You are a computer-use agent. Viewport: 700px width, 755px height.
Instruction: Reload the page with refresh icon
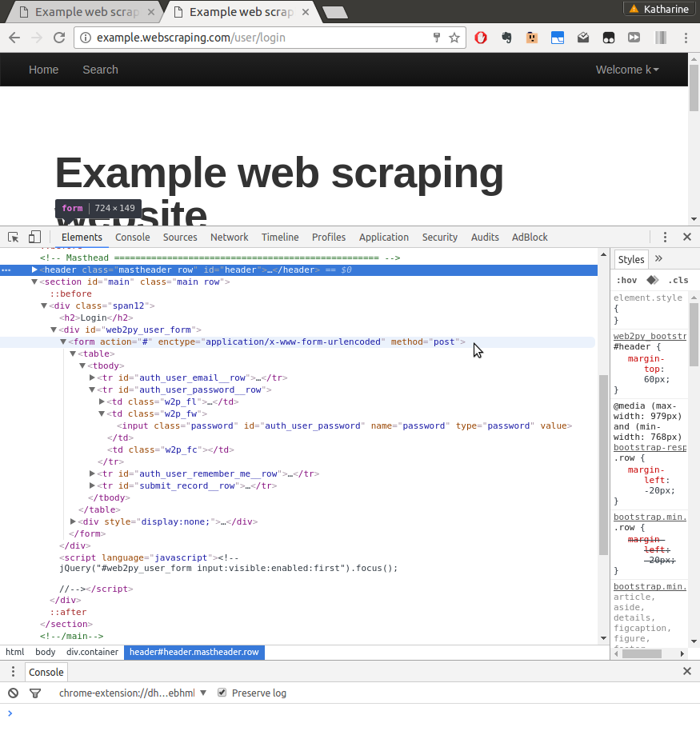[x=58, y=38]
